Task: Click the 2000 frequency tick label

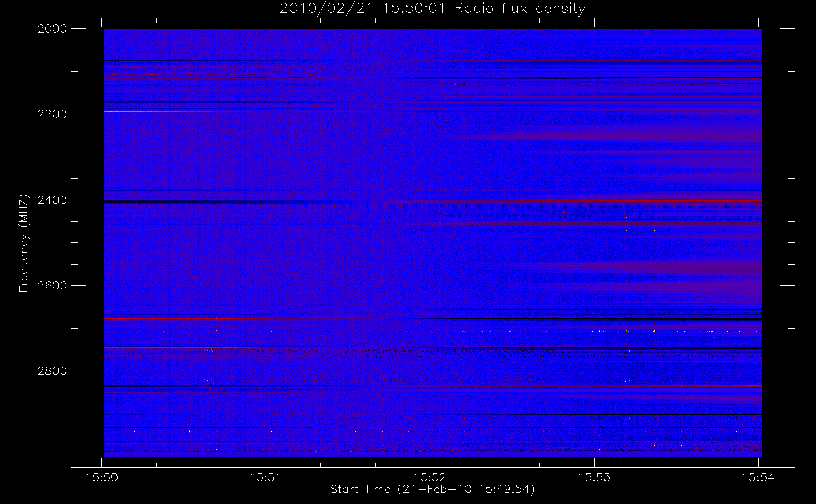Action: coord(52,29)
